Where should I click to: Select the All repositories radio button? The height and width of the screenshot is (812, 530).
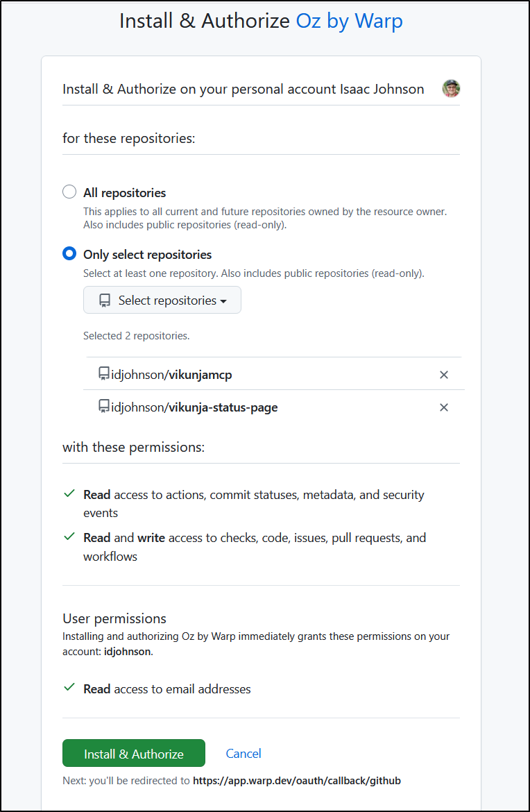coord(69,192)
